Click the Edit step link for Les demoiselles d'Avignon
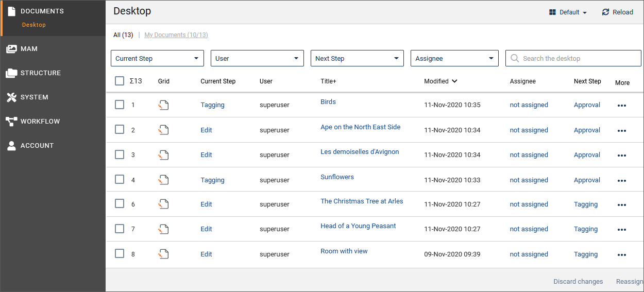The width and height of the screenshot is (644, 292). click(x=207, y=155)
